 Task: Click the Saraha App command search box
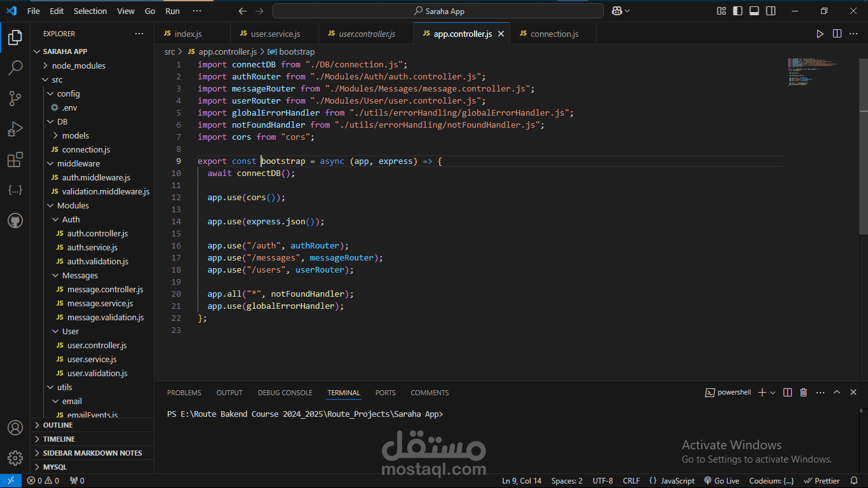(x=438, y=11)
